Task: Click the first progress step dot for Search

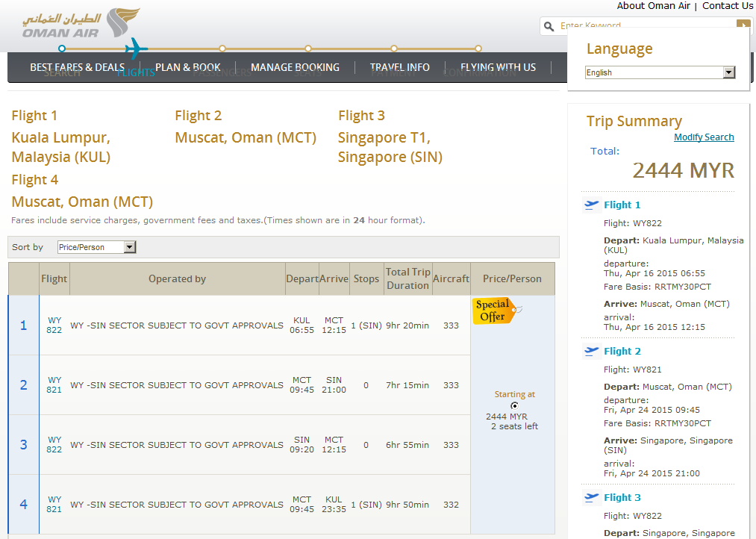Action: pos(62,49)
